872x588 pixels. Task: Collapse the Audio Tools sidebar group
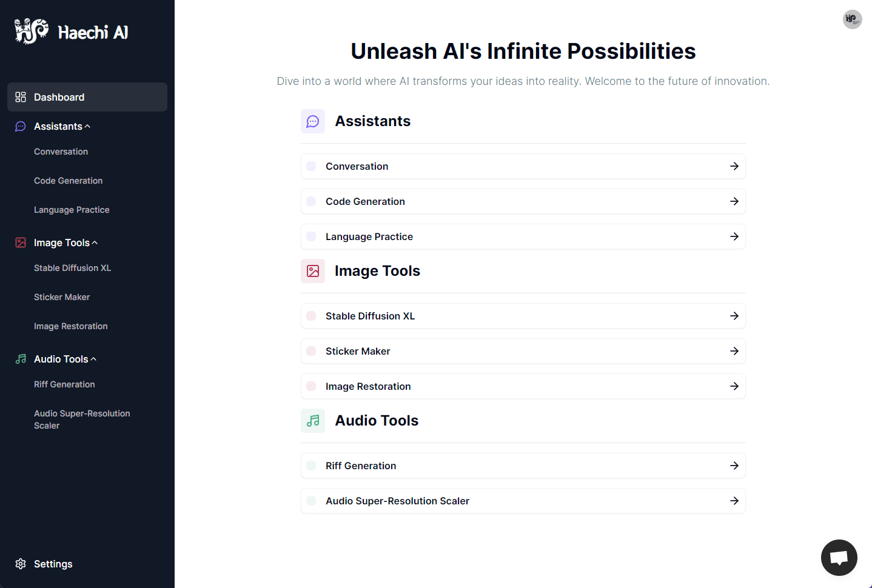[x=93, y=359]
